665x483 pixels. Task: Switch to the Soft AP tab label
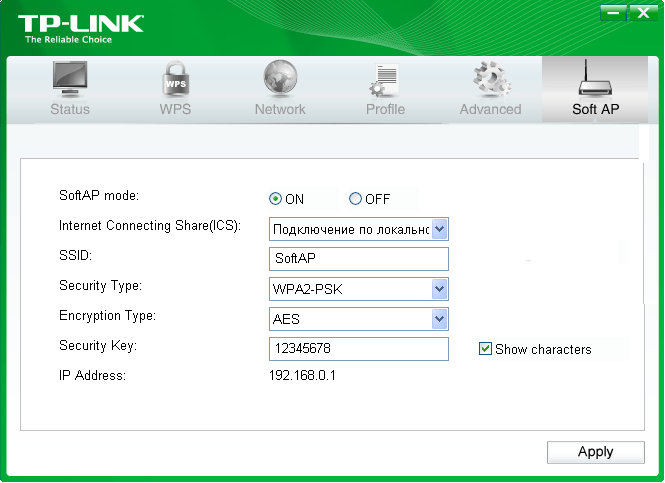pos(595,109)
